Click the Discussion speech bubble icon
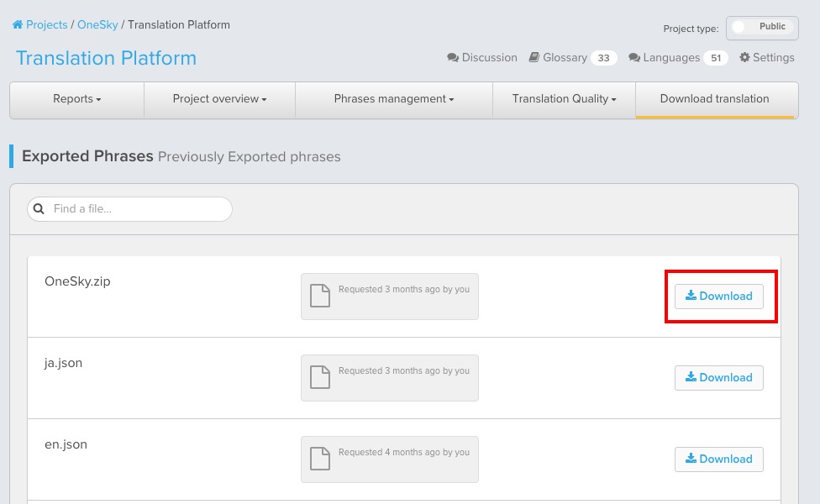The height and width of the screenshot is (504, 820). 453,57
